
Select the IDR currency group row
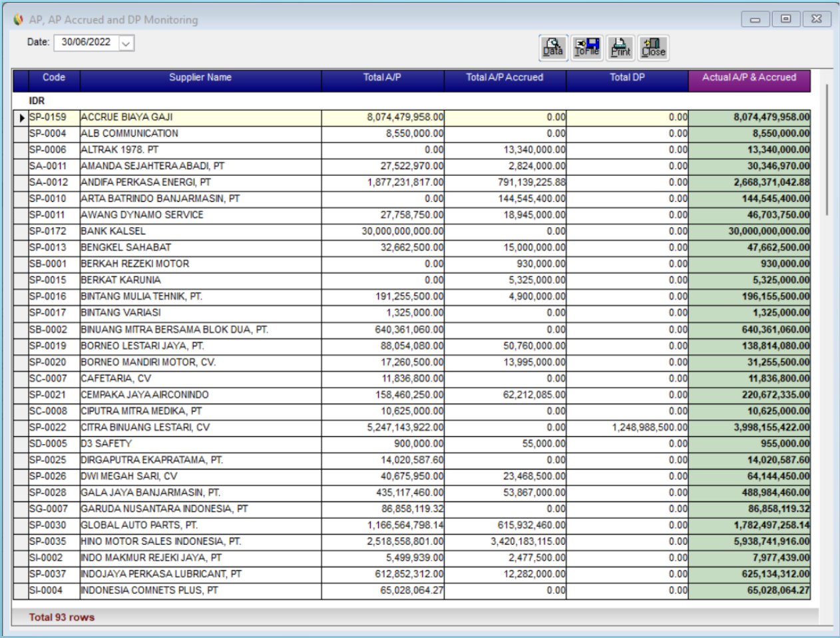click(412, 101)
